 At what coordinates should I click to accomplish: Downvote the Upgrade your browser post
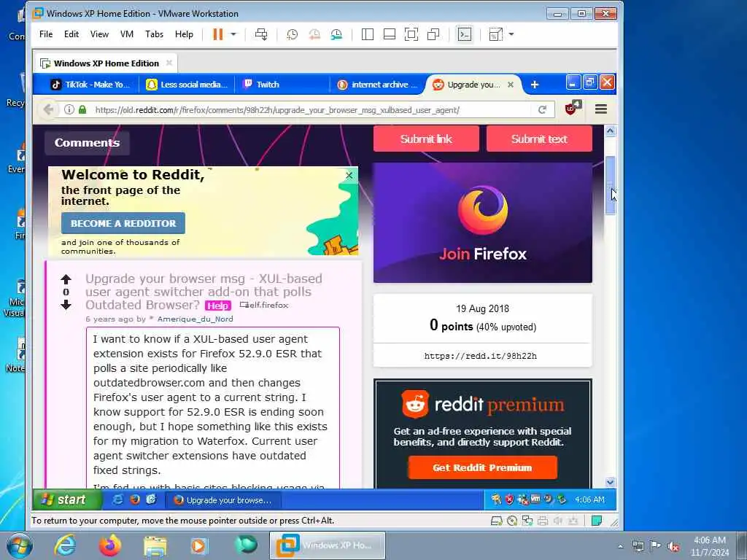click(66, 305)
